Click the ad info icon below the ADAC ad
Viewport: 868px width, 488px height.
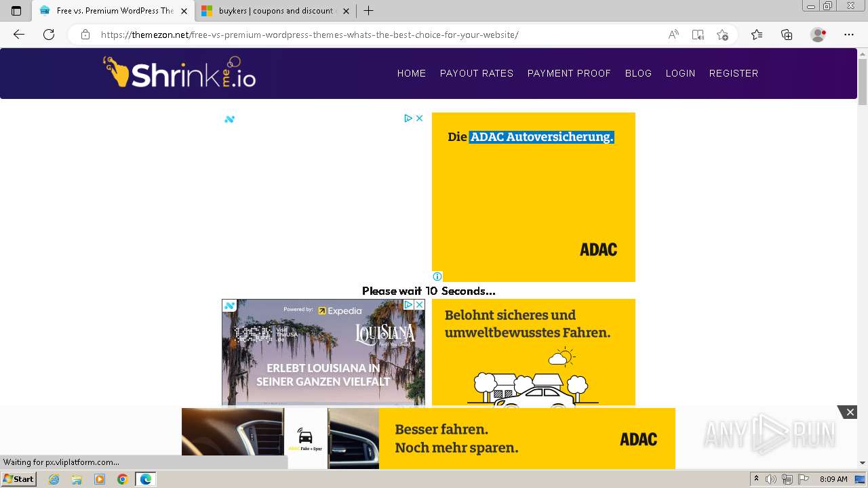click(x=437, y=277)
